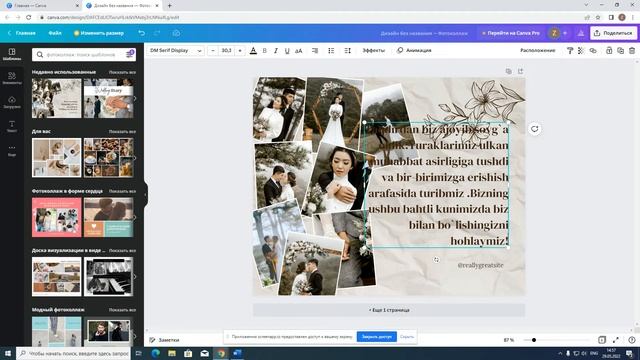The image size is (640, 360).
Task: Toggle italic formatting
Action: point(276,51)
